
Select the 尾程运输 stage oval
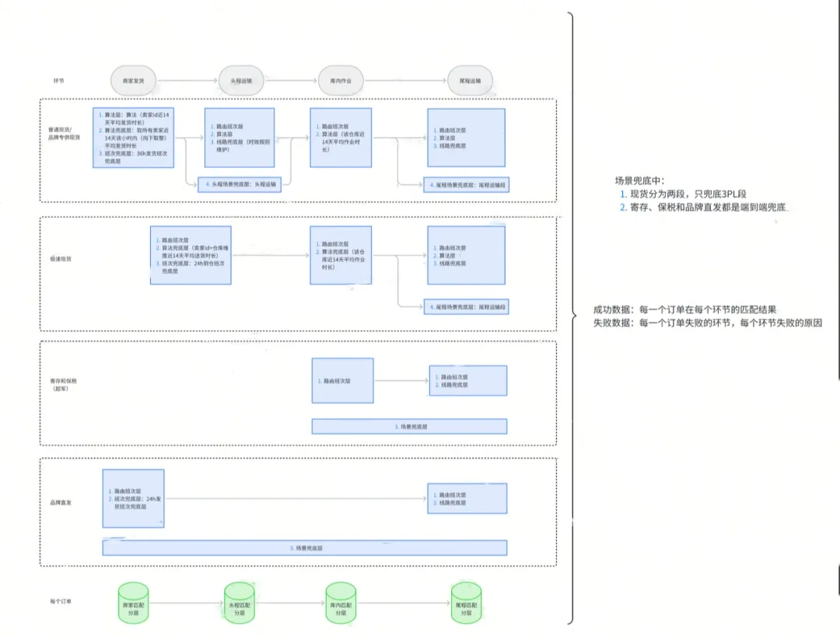tap(470, 81)
